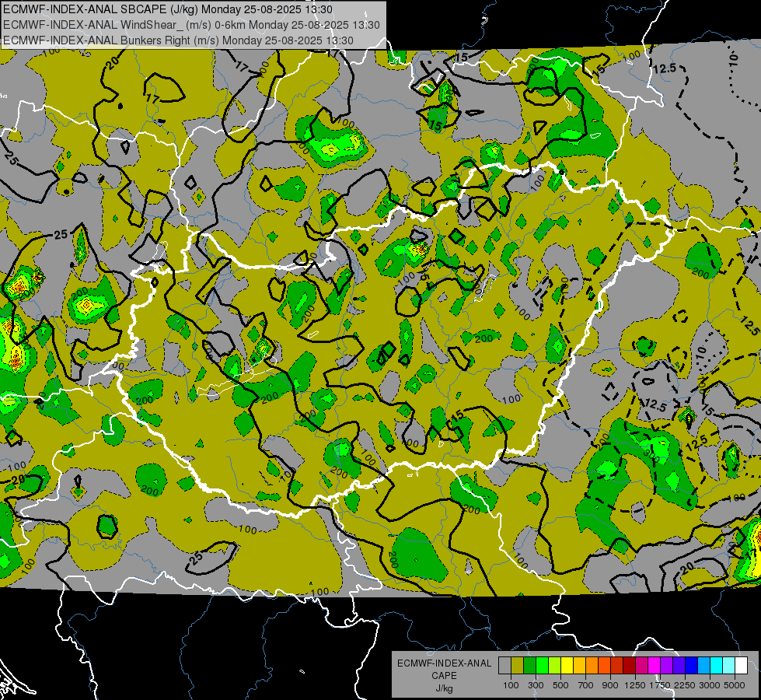Screen dimensions: 761x700
Task: Click the WindShear 0-6km layer title line
Action: point(191,25)
